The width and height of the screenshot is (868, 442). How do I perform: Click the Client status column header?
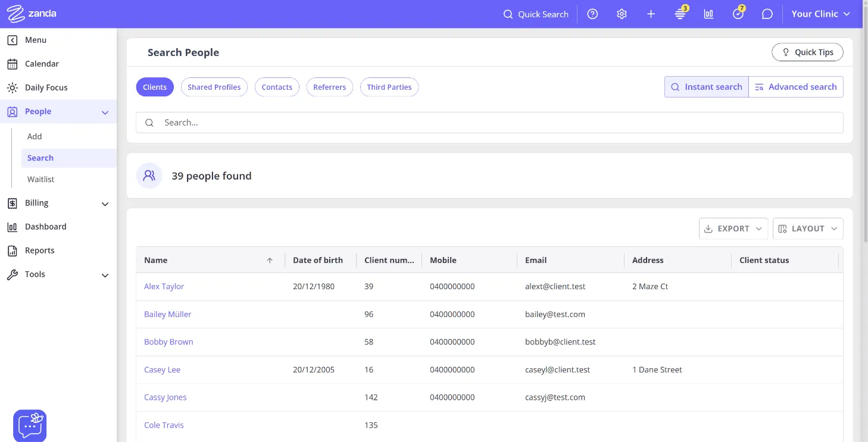coord(764,260)
